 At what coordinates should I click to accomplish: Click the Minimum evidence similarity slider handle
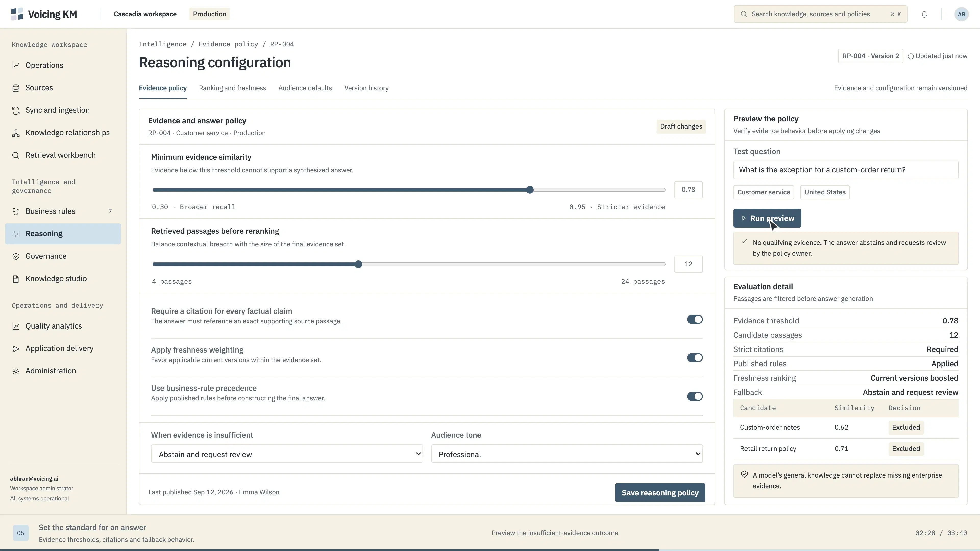(530, 190)
